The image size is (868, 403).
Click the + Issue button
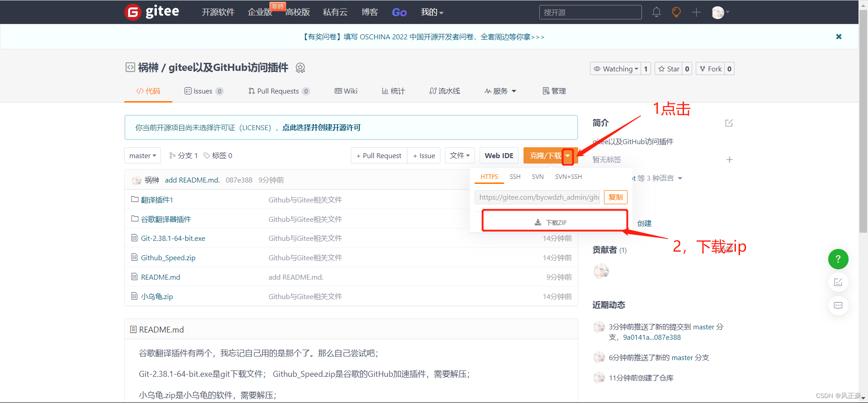[424, 155]
